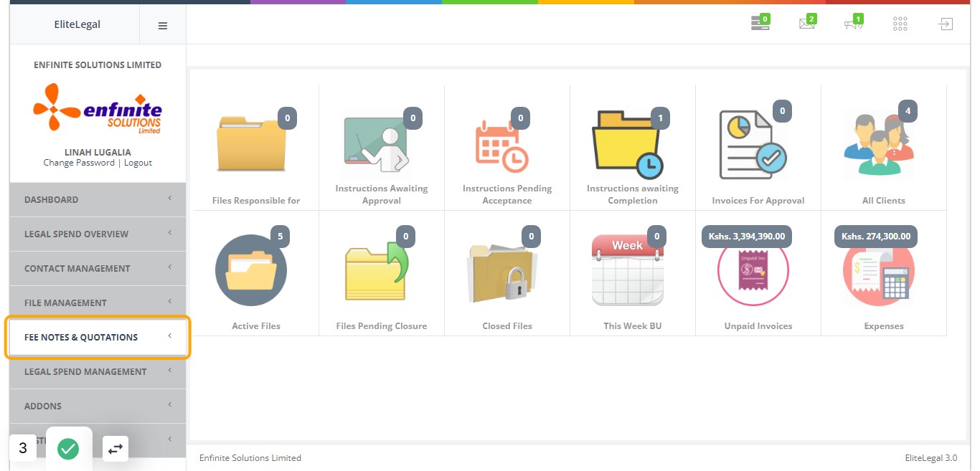Open This Week BU calendar icon
980x471 pixels.
628,270
